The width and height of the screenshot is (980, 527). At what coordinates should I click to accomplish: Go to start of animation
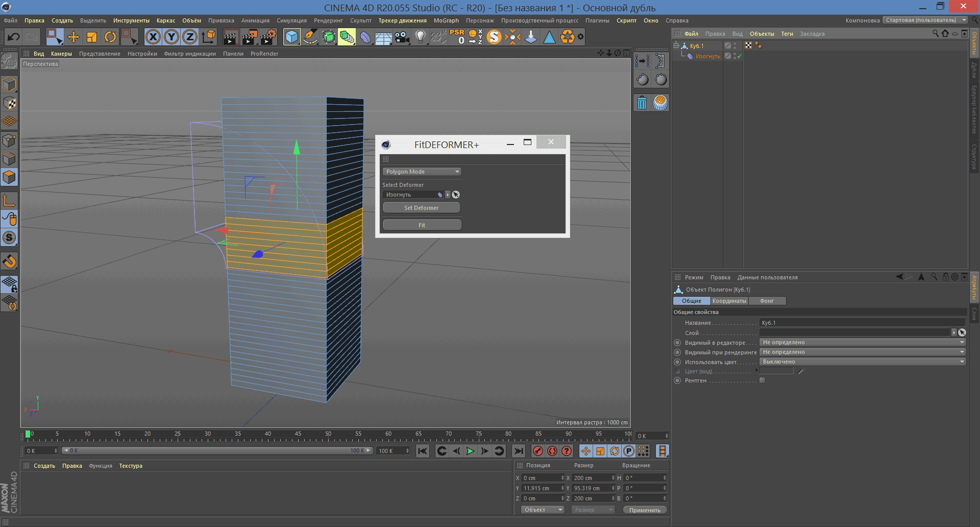(x=422, y=451)
